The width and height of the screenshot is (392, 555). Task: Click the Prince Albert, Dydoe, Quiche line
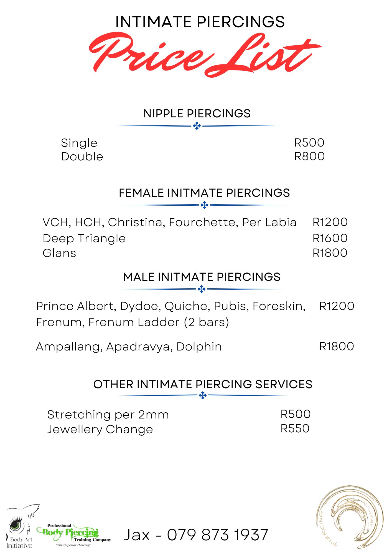point(171,306)
